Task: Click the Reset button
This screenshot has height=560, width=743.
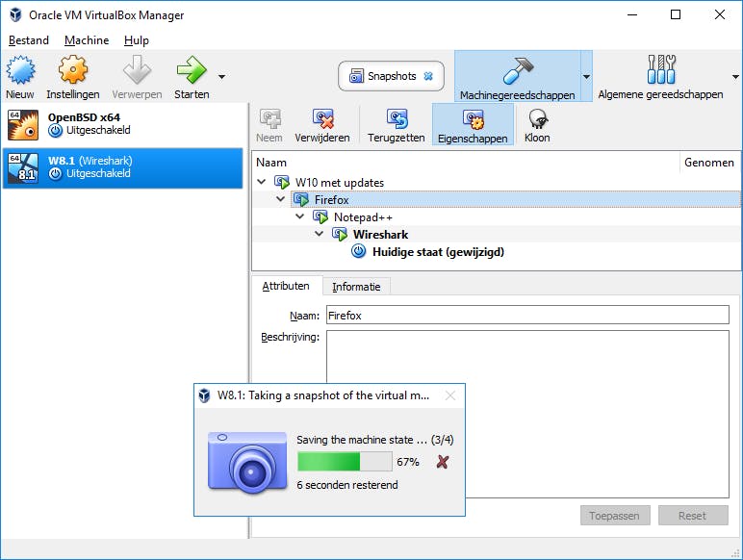Action: [692, 516]
